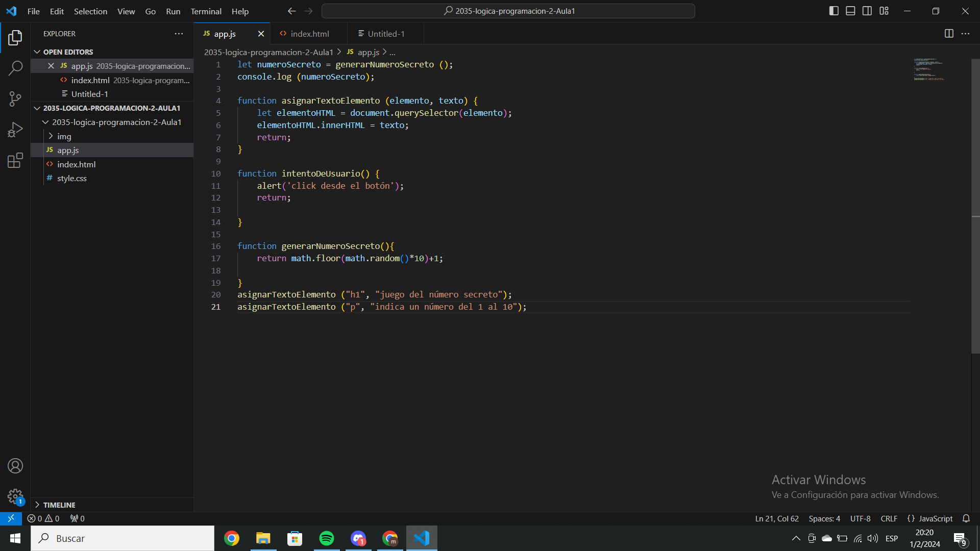
Task: Open app.js file in explorer
Action: click(68, 150)
